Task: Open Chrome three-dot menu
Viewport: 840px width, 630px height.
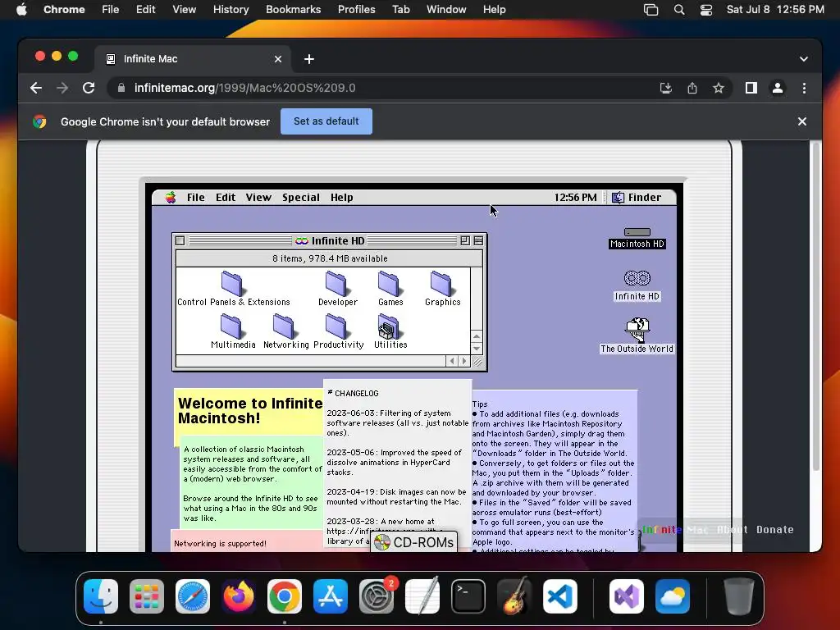Action: 804,88
